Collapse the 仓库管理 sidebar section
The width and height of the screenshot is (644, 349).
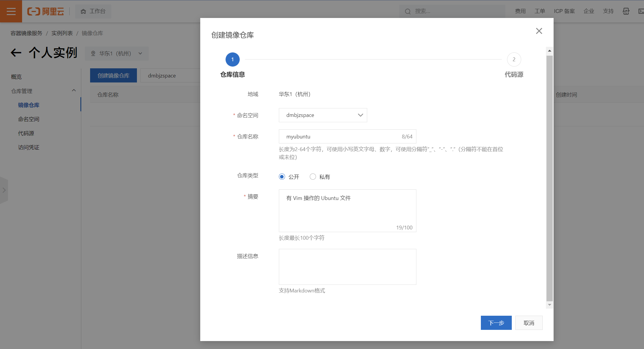click(74, 91)
